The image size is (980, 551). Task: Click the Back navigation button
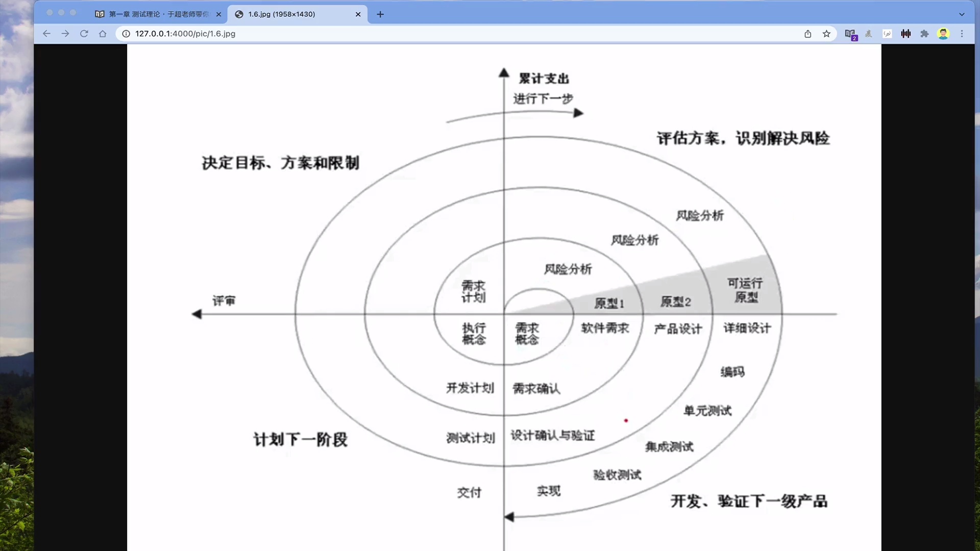coord(46,34)
